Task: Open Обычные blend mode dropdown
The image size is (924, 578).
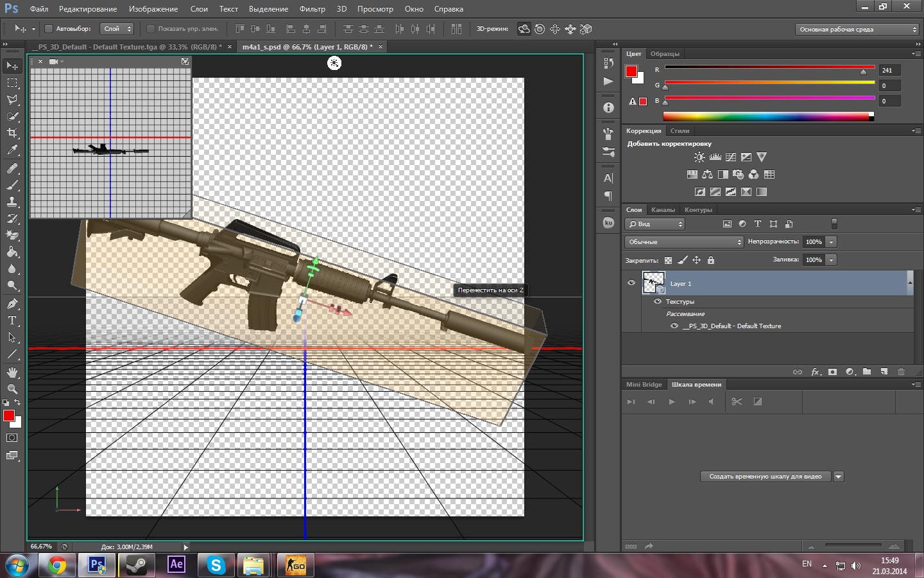Action: (684, 242)
